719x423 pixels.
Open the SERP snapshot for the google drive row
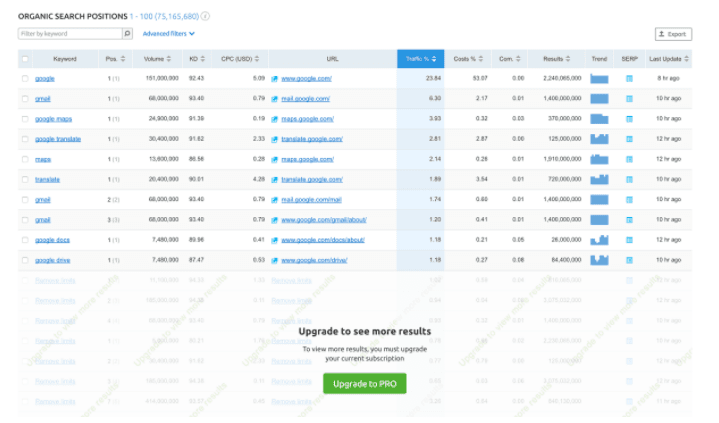pos(629,260)
